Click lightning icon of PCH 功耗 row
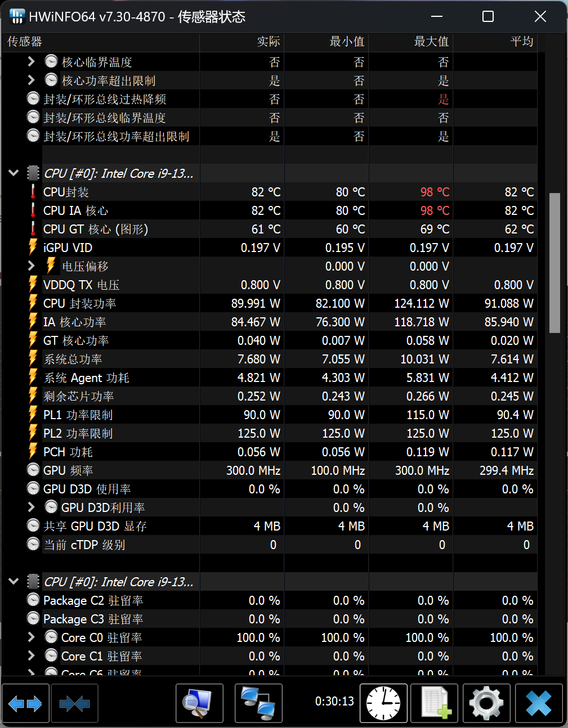Screen dimensions: 568x728 pos(33,452)
